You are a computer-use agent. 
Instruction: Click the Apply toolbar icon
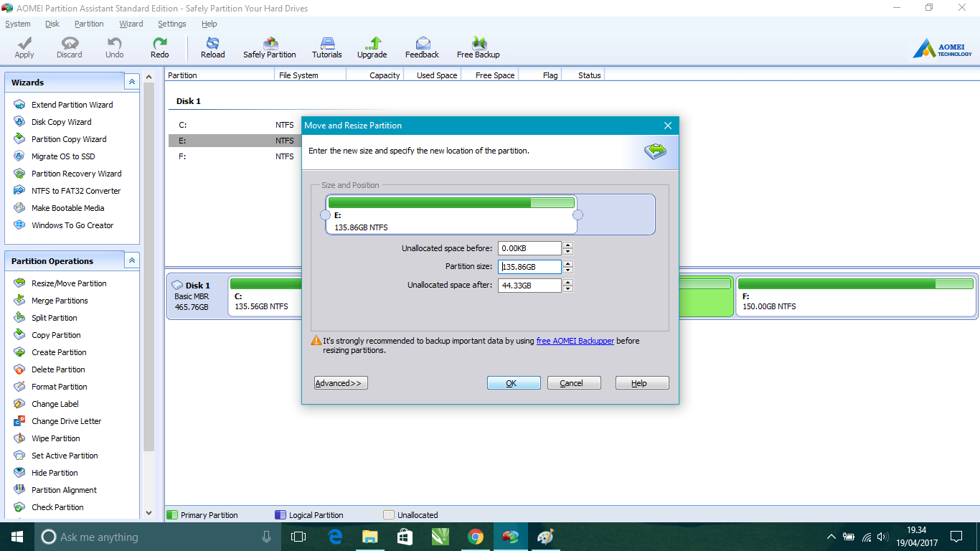(24, 48)
